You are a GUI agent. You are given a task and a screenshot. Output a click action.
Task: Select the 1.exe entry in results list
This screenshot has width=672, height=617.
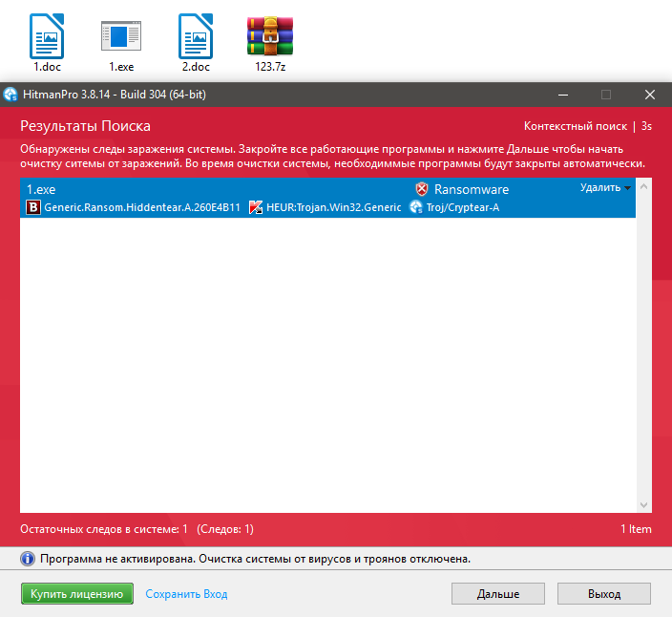327,198
